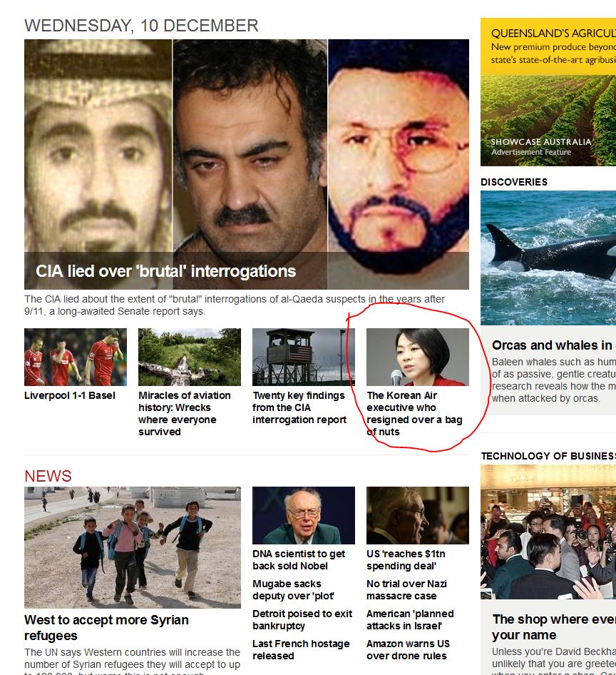
Task: Click the orca photo in Discoveries
Action: point(548,258)
